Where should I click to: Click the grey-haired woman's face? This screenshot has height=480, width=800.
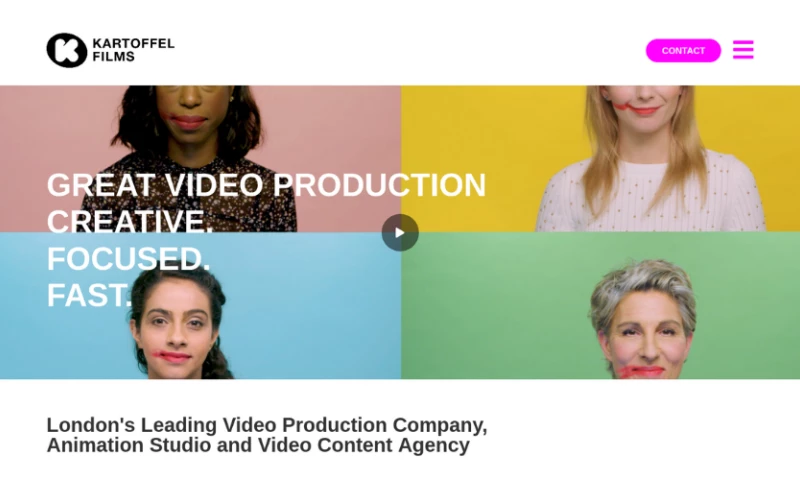click(x=645, y=337)
